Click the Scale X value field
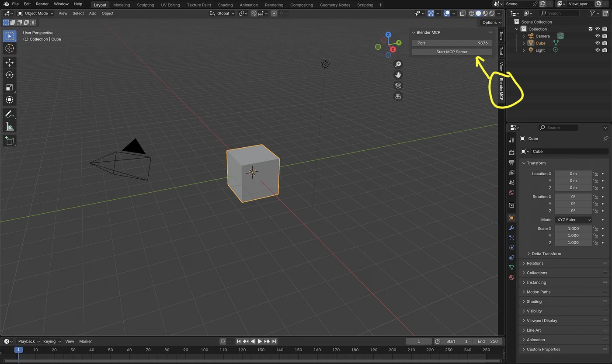Image resolution: width=612 pixels, height=364 pixels. pyautogui.click(x=573, y=229)
